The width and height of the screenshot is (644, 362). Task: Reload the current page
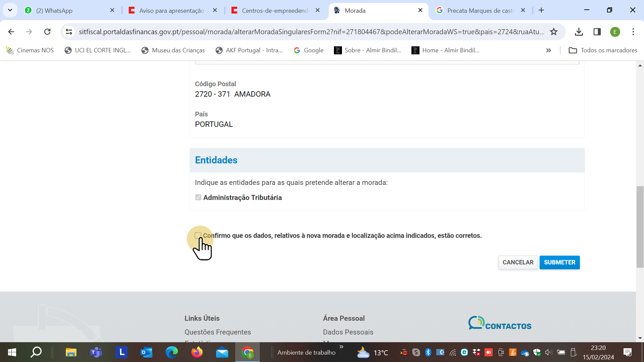click(47, 32)
